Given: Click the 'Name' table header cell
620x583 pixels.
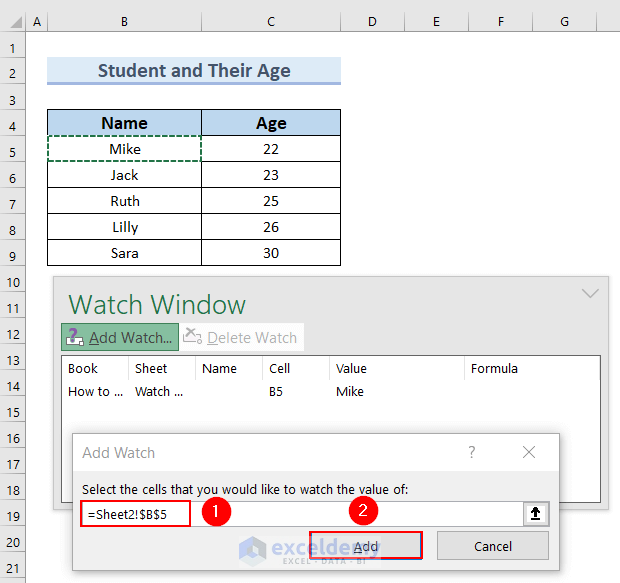Looking at the screenshot, I should coord(124,123).
